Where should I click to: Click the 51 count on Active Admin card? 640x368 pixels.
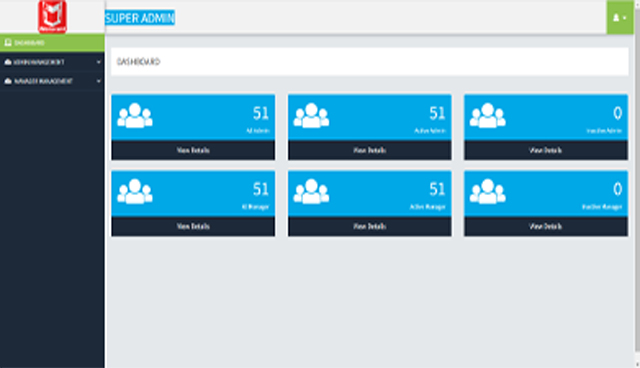click(437, 113)
